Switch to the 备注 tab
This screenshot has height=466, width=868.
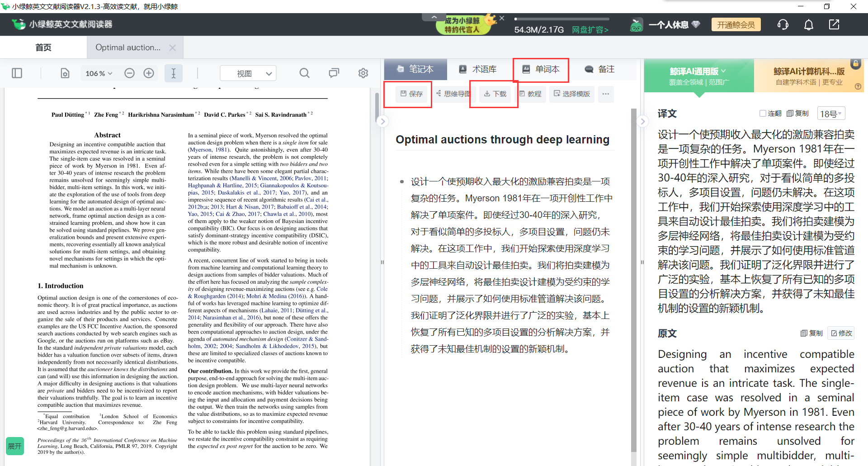point(600,69)
